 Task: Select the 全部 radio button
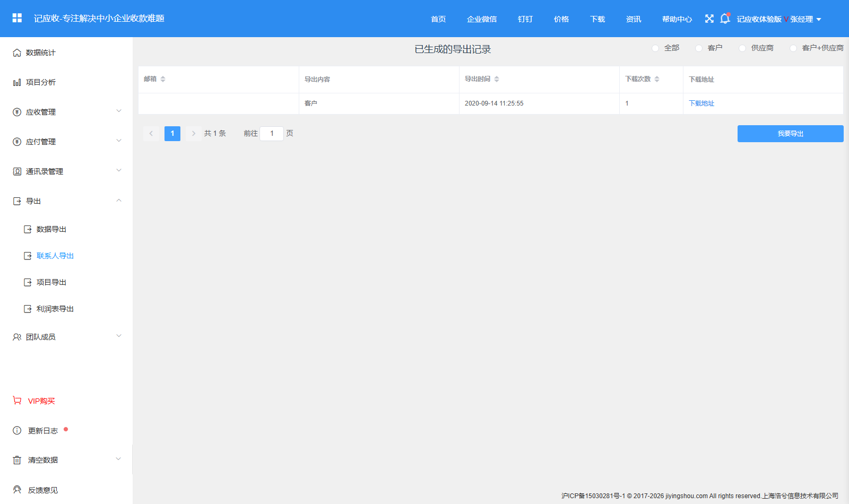(655, 48)
